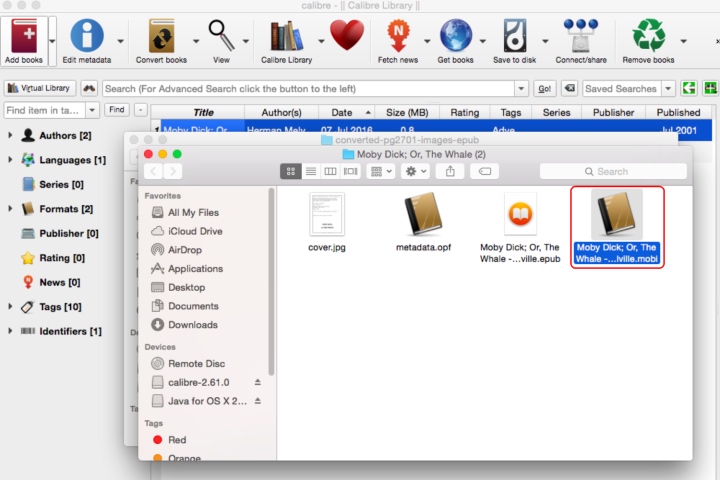Image resolution: width=720 pixels, height=480 pixels.
Task: Switch Finder to column view
Action: [330, 171]
